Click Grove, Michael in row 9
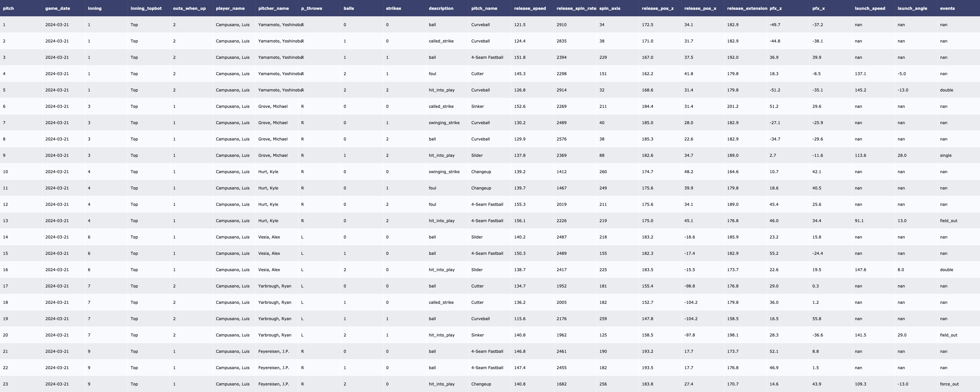 click(272, 155)
